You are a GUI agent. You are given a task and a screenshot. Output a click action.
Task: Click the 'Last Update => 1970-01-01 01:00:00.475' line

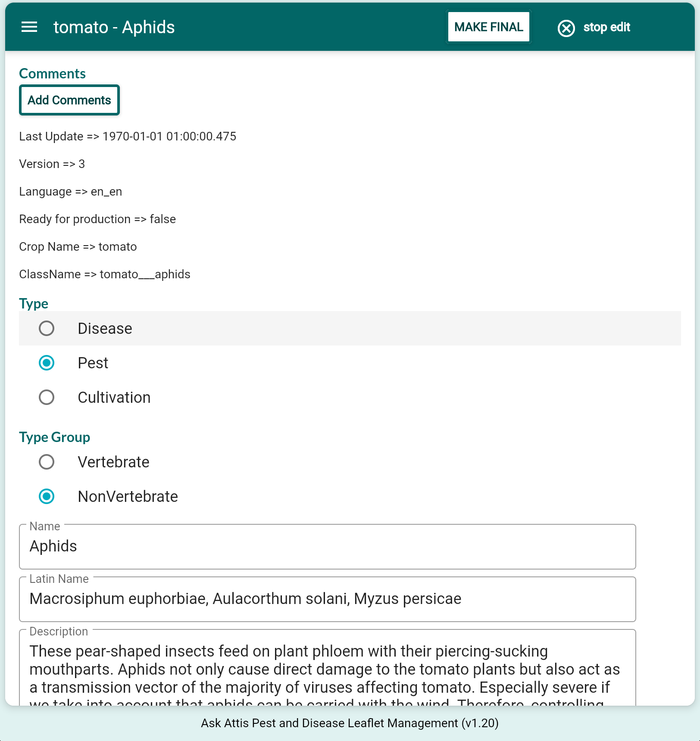(x=128, y=137)
